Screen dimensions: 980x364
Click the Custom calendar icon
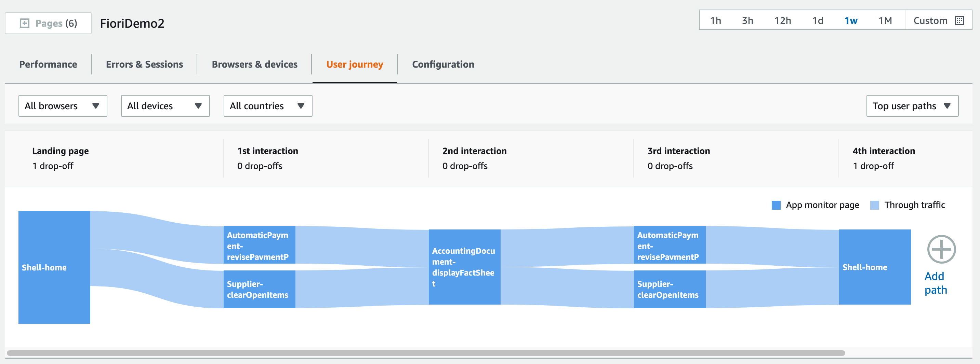[x=959, y=20]
